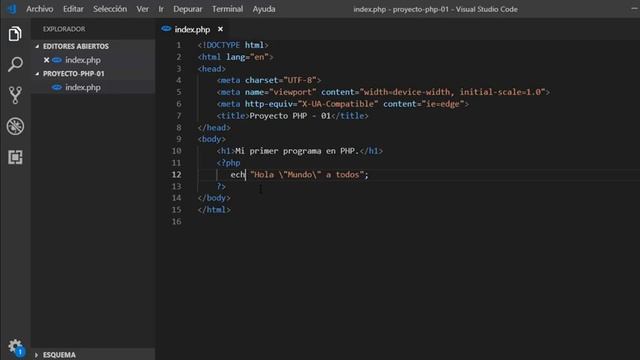
Task: Click the "Hola \"Mundo\" a todos" string
Action: pos(307,174)
